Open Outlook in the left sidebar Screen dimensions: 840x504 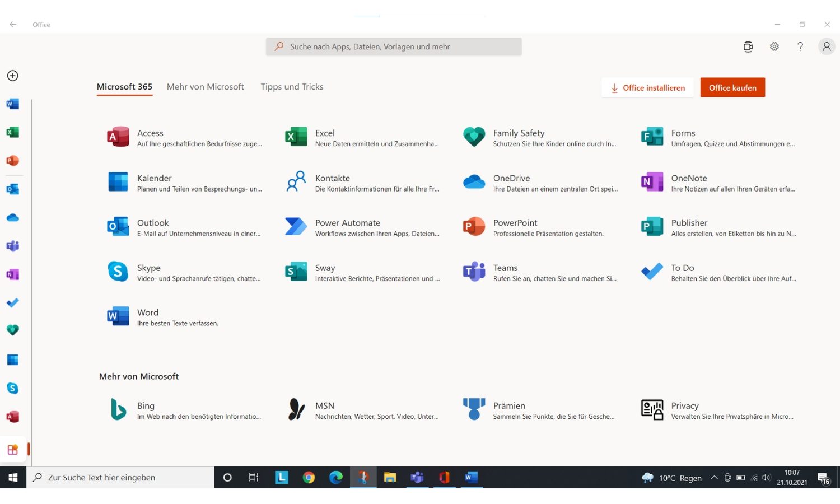pyautogui.click(x=13, y=189)
